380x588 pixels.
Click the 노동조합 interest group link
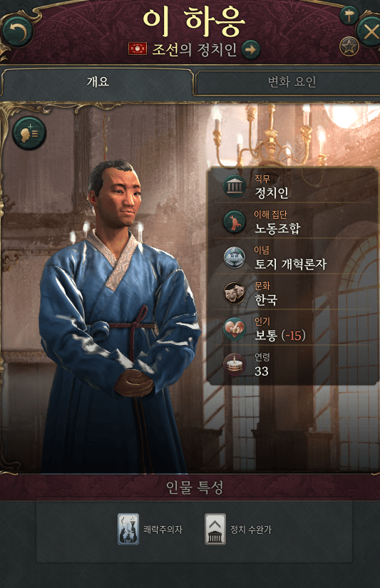tap(277, 228)
